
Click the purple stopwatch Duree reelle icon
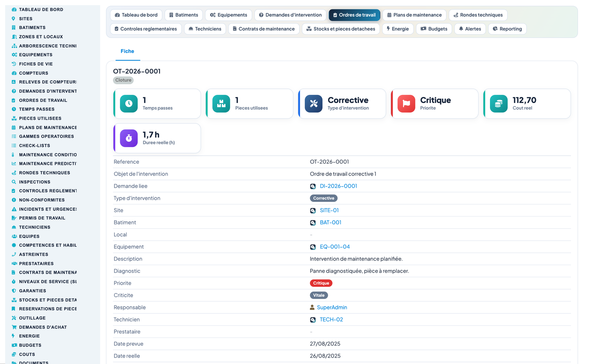click(129, 138)
